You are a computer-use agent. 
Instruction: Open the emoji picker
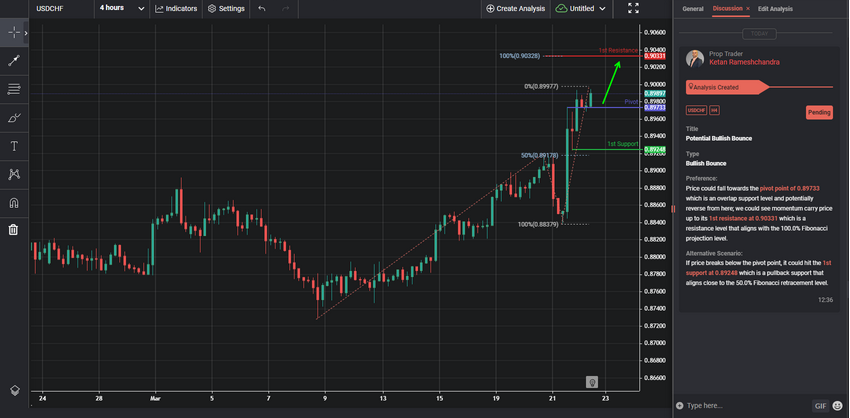point(838,406)
